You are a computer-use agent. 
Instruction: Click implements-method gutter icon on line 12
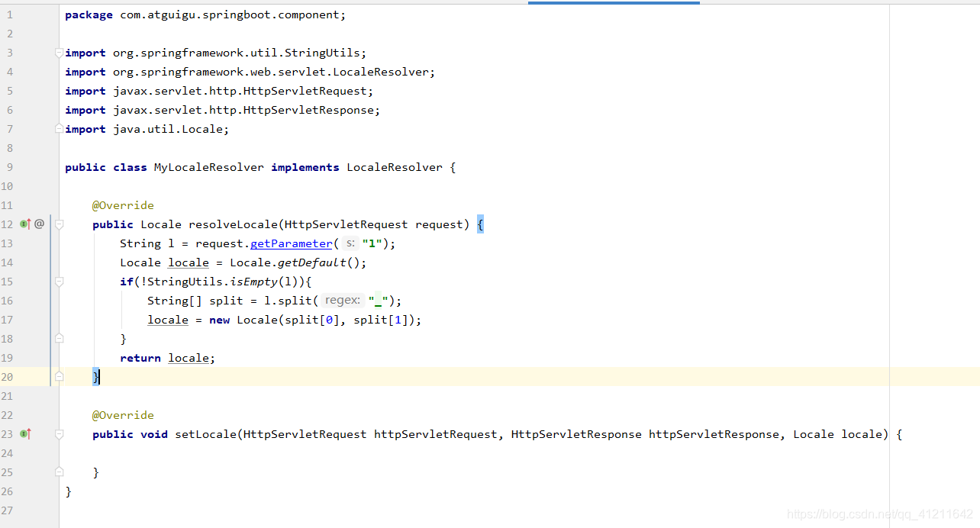point(25,224)
